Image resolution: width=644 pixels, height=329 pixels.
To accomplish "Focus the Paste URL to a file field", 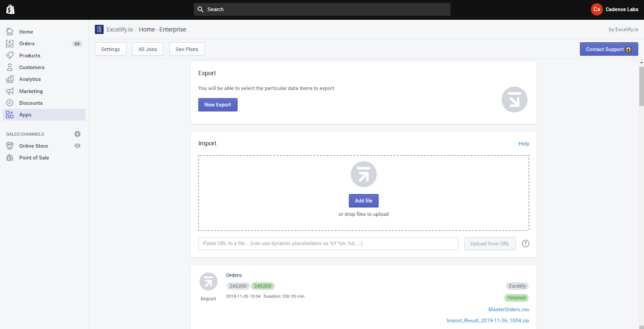I will click(328, 244).
